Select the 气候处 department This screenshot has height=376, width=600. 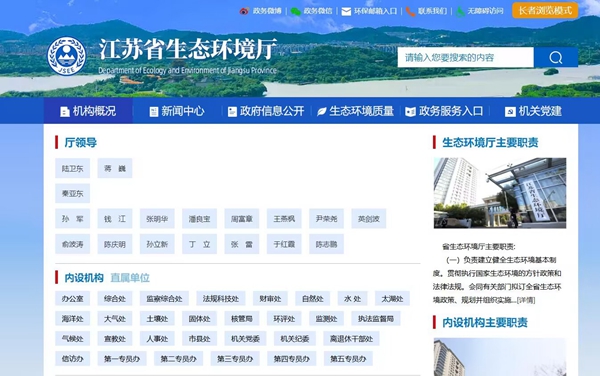[x=73, y=339]
